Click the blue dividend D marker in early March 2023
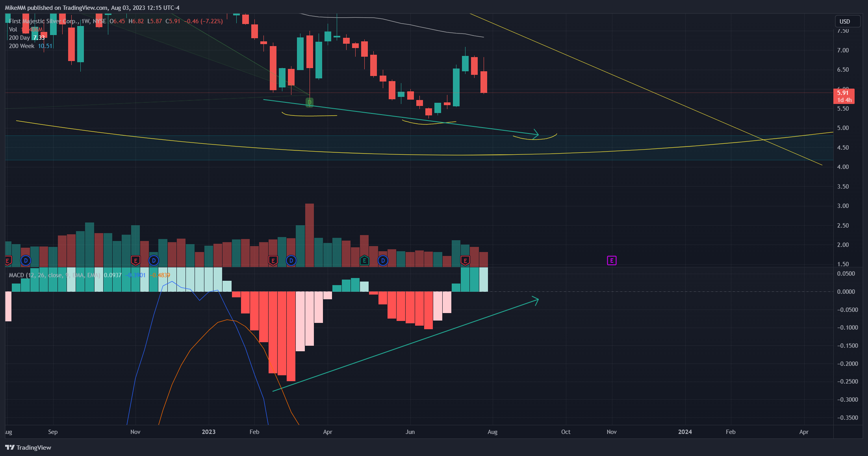Viewport: 868px width, 456px height. [291, 260]
